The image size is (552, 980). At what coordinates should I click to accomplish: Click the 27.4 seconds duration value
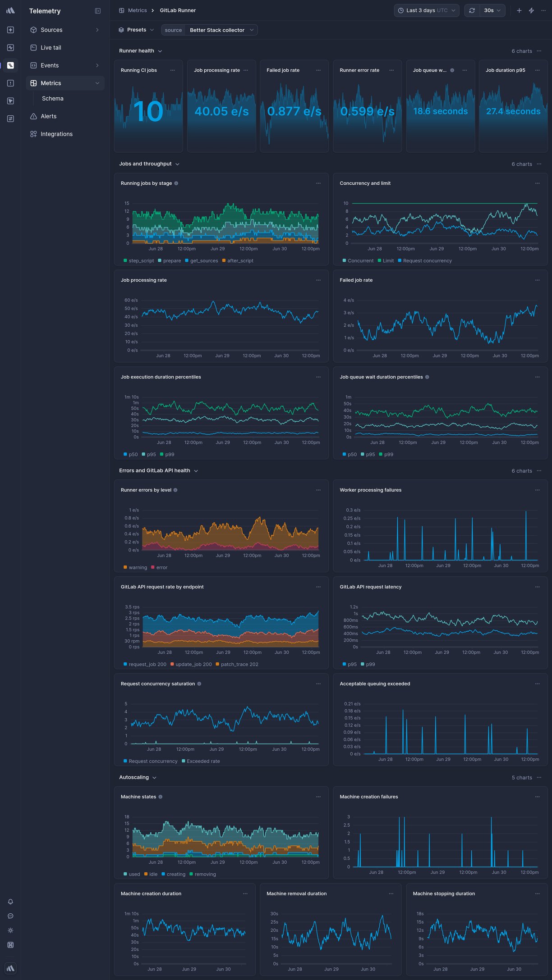click(513, 111)
